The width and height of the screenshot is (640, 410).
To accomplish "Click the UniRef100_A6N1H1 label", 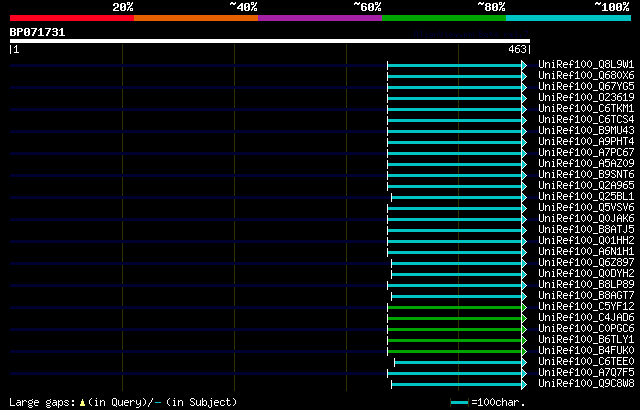I will click(x=586, y=252).
